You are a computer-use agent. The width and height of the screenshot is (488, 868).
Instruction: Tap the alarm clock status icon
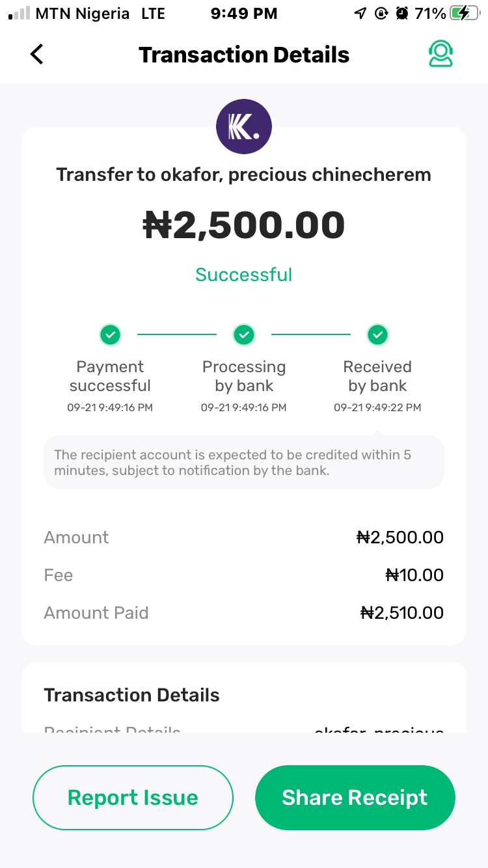[x=402, y=14]
